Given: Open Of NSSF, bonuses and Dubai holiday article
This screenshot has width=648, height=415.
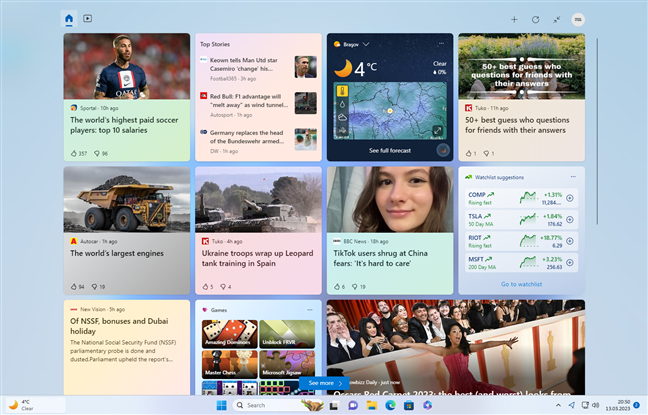Looking at the screenshot, I should (119, 326).
